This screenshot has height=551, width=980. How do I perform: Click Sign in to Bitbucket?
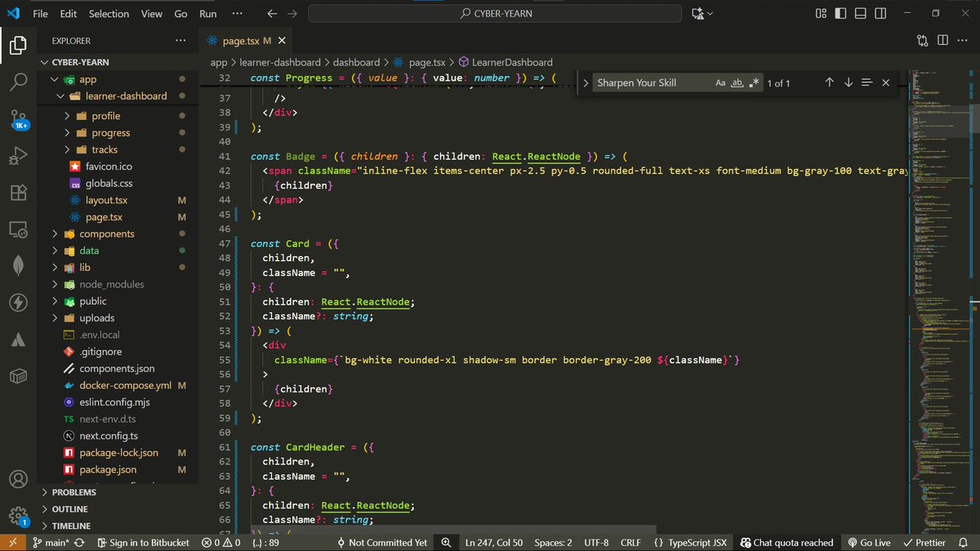click(x=143, y=542)
